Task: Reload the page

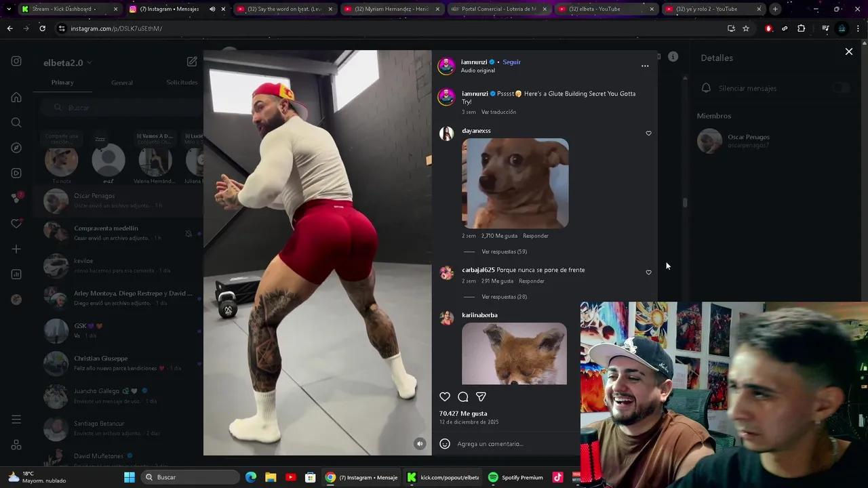Action: click(x=42, y=28)
